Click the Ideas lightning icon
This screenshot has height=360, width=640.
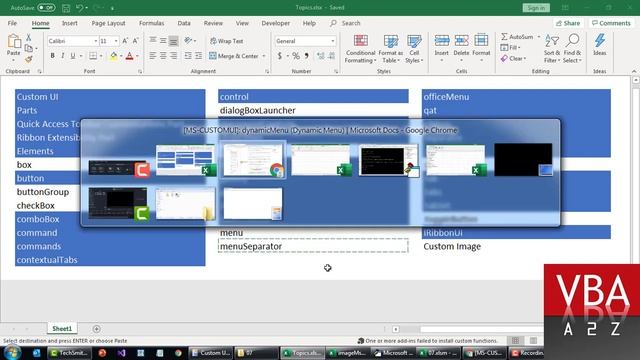600,41
